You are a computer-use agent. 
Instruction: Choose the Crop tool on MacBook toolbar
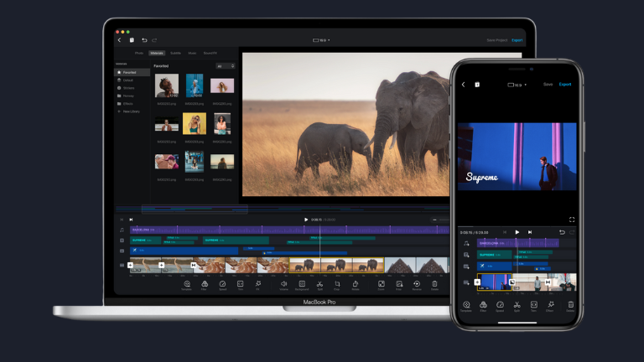[x=337, y=285]
